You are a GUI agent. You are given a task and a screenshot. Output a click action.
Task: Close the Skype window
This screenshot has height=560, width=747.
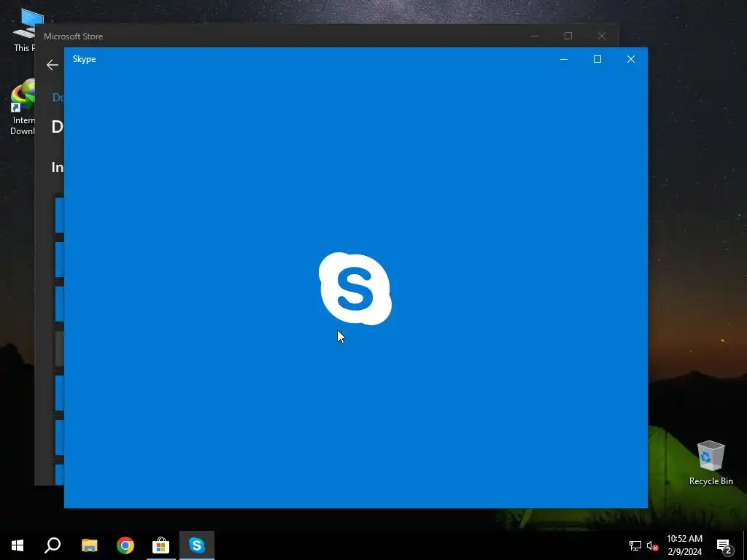631,59
